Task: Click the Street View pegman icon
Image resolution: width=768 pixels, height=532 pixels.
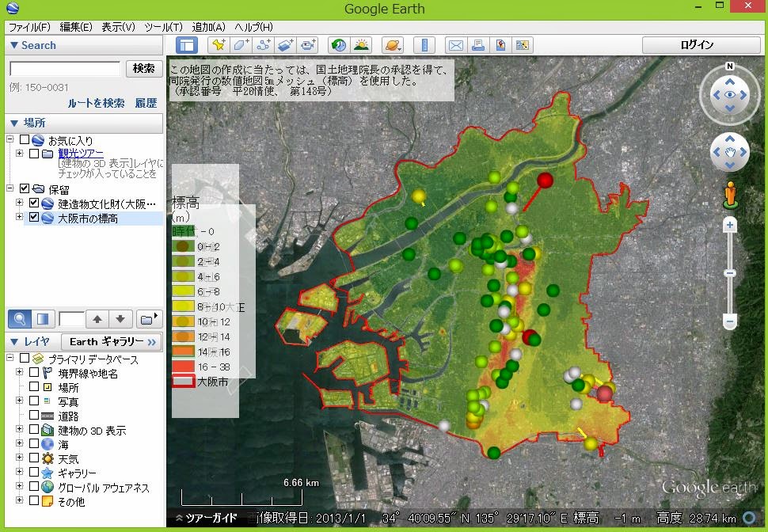Action: (730, 195)
